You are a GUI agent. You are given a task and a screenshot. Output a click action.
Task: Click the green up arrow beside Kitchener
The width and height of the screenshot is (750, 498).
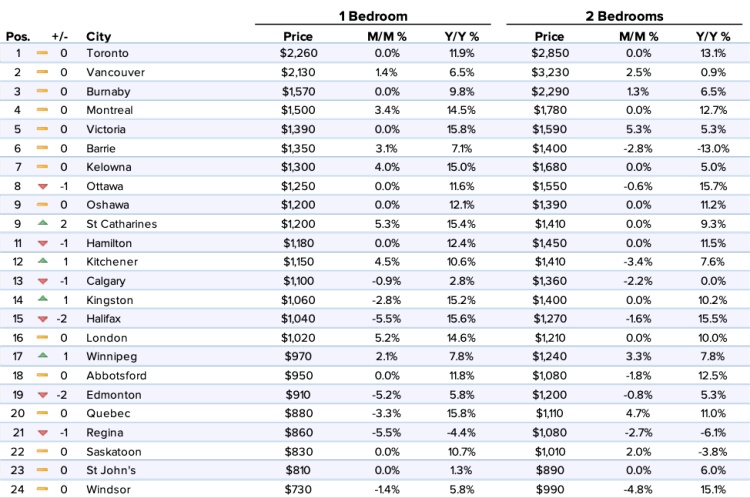(43, 261)
